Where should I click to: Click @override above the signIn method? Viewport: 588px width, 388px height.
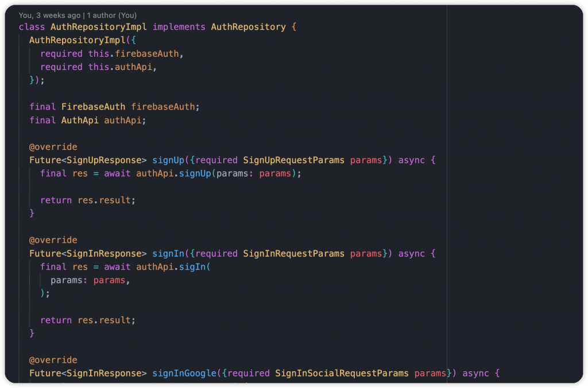[x=53, y=240]
